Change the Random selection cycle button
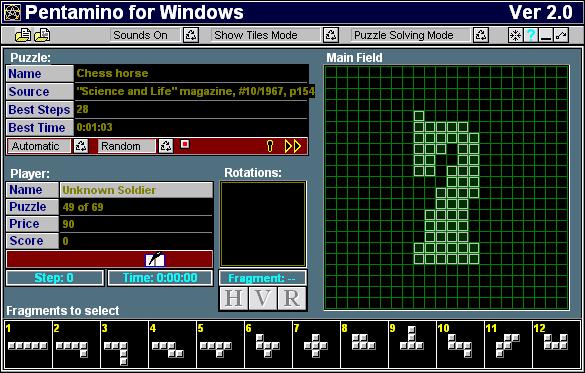This screenshot has width=585, height=373. point(166,146)
